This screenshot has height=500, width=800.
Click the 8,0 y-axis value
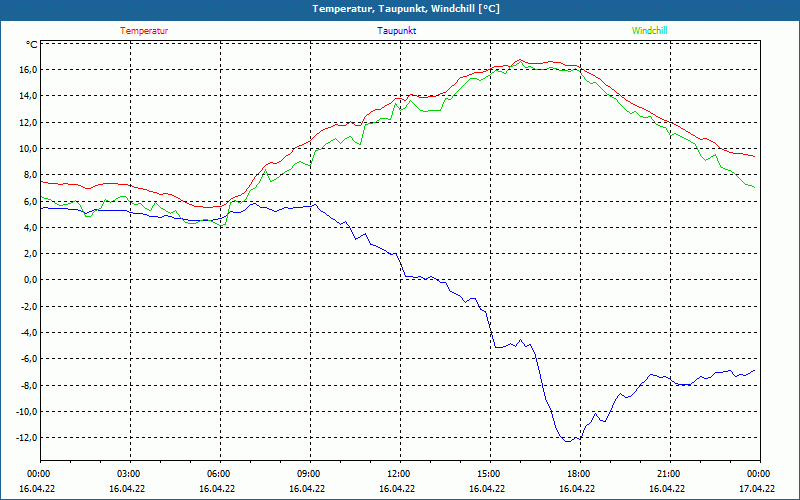tap(30, 175)
